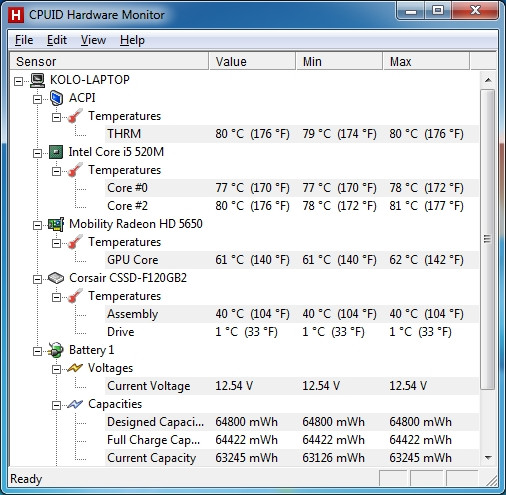Click the KOLO-LAPTOP label
Image resolution: width=506 pixels, height=495 pixels.
tap(90, 80)
